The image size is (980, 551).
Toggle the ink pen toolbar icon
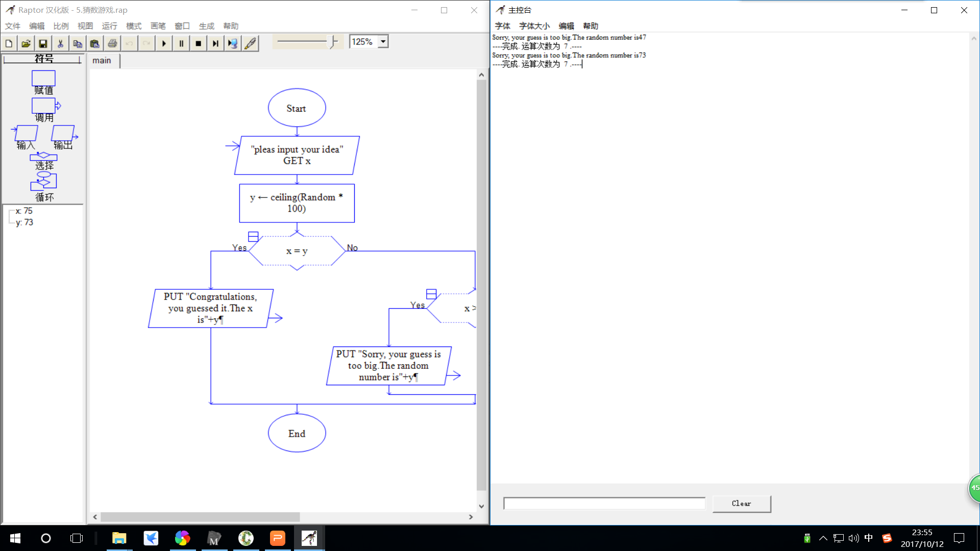click(250, 43)
